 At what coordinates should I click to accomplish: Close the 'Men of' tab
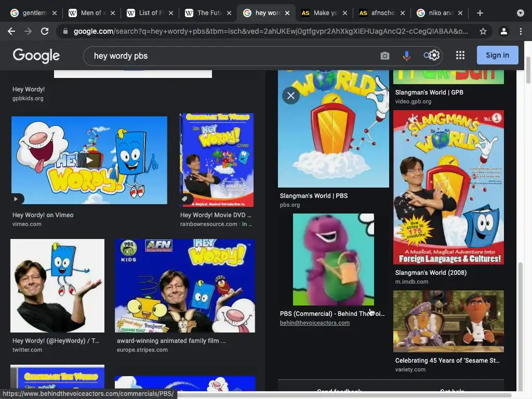[x=113, y=13]
